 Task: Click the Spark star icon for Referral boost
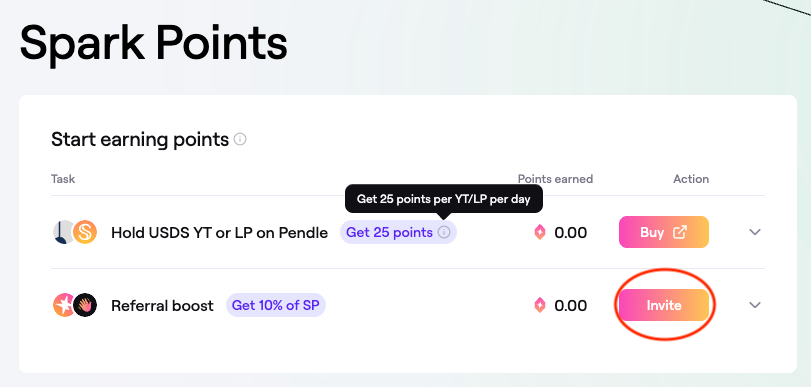pos(64,305)
